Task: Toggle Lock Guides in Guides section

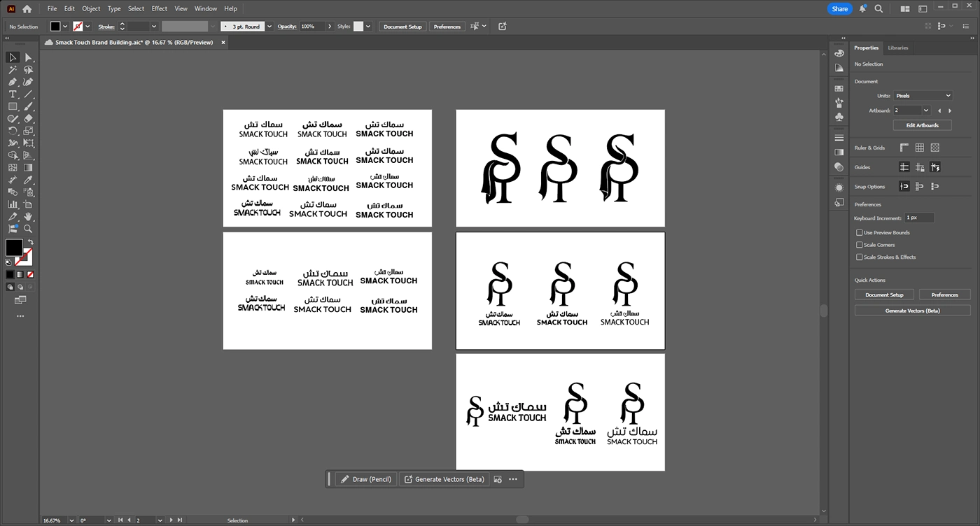Action: pos(919,167)
